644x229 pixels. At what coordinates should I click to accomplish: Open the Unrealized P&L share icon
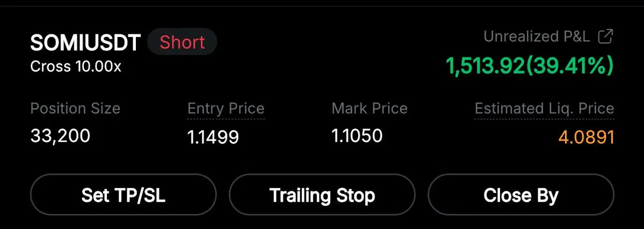[605, 37]
